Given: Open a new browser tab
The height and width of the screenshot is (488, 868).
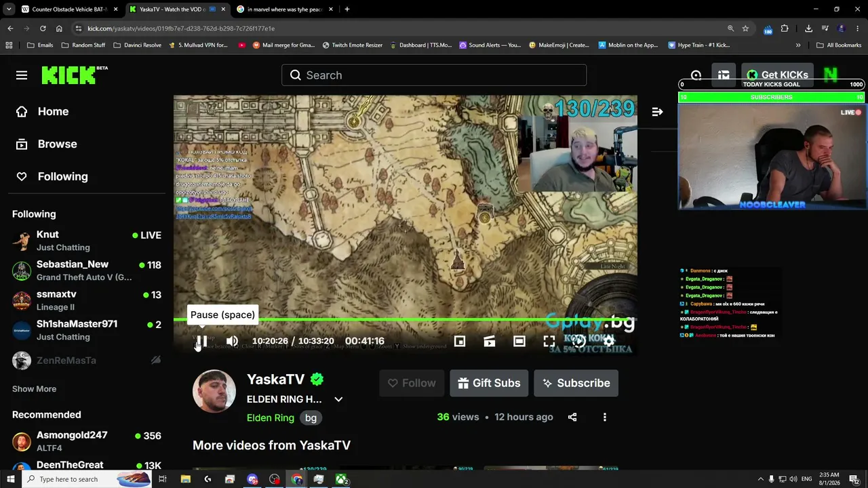Looking at the screenshot, I should (347, 9).
